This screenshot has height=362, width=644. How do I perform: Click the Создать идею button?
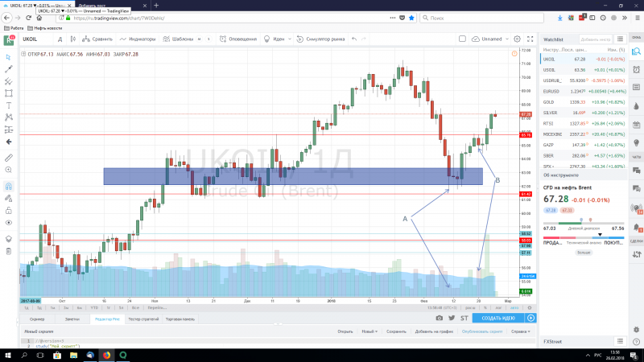(497, 318)
